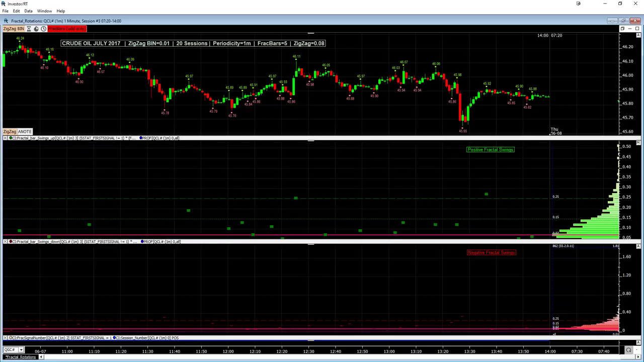Screen dimensions: 644x362
Task: Click the 14:00 time axis label
Action: click(550, 351)
